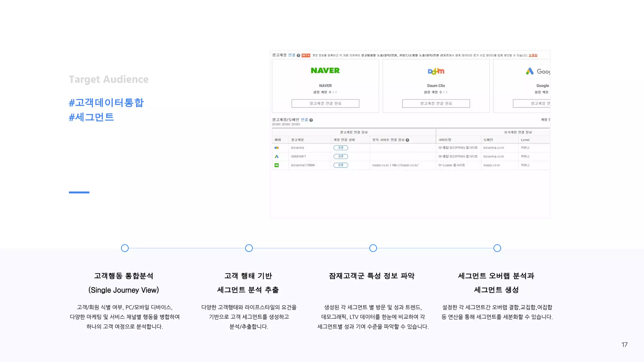The height and width of the screenshot is (362, 644).
Task: Click the 로거계정 연결 정보 group header
Action: click(518, 132)
